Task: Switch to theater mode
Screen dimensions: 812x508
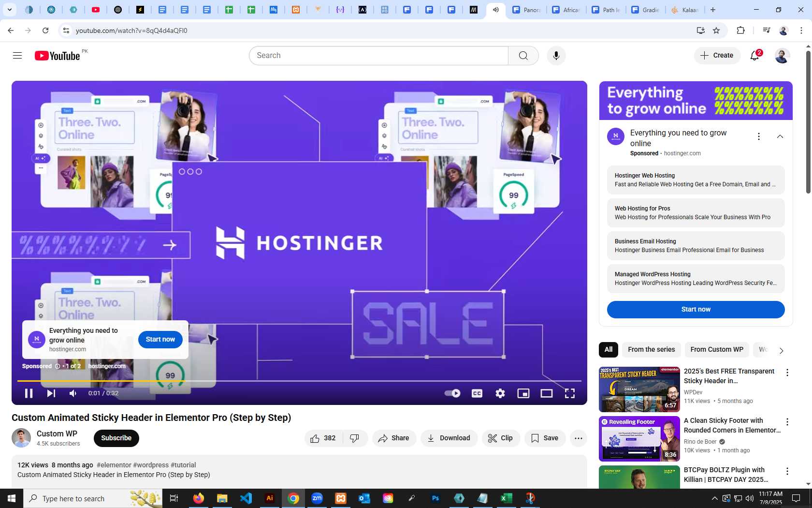Action: click(547, 393)
